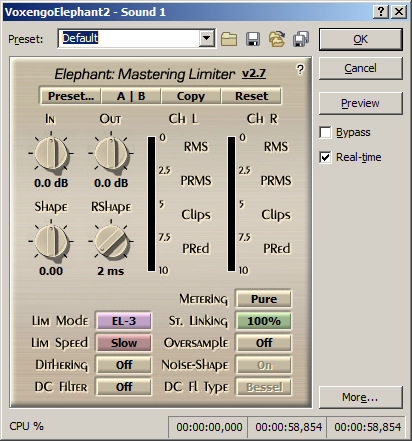412x441 pixels.
Task: Click the Shape value 0.00
Action: [51, 271]
